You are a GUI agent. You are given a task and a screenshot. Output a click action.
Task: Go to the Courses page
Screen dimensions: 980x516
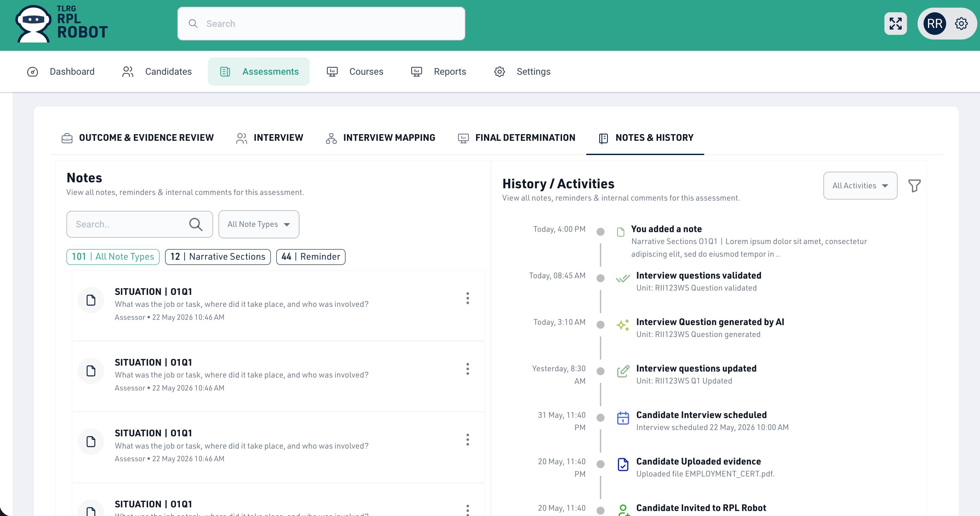click(355, 71)
